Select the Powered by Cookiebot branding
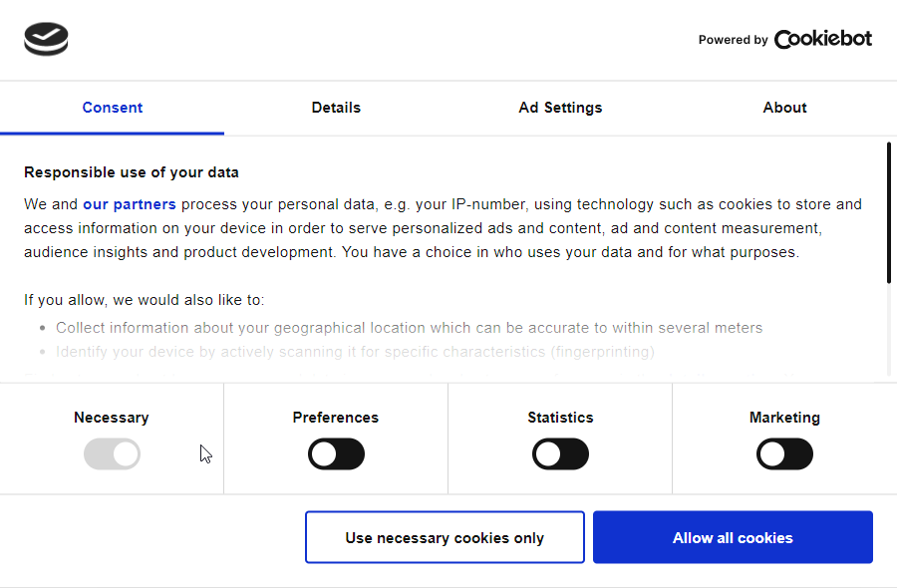This screenshot has width=897, height=588. coord(784,39)
